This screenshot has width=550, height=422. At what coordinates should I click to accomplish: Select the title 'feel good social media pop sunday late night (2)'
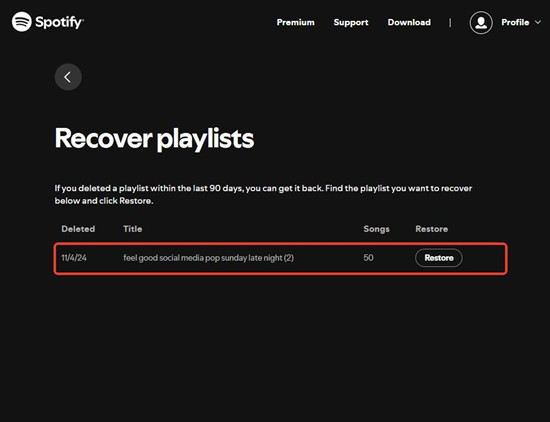coord(208,258)
